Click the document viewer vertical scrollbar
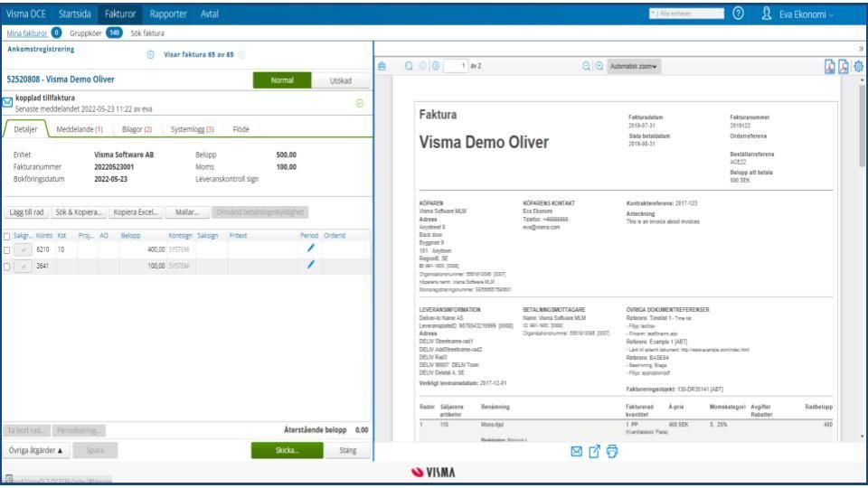Image resolution: width=868 pixels, height=488 pixels. coord(862,127)
